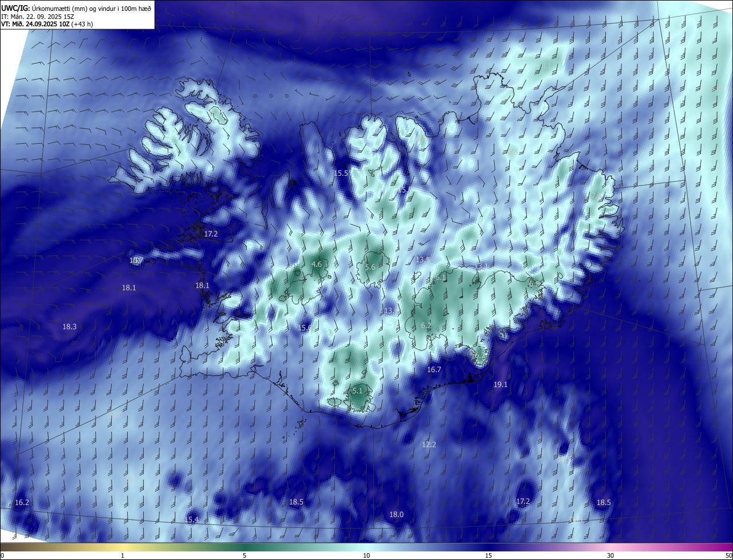Click the 5.6 value inside the glacier outline
733x560 pixels.
(x=370, y=267)
